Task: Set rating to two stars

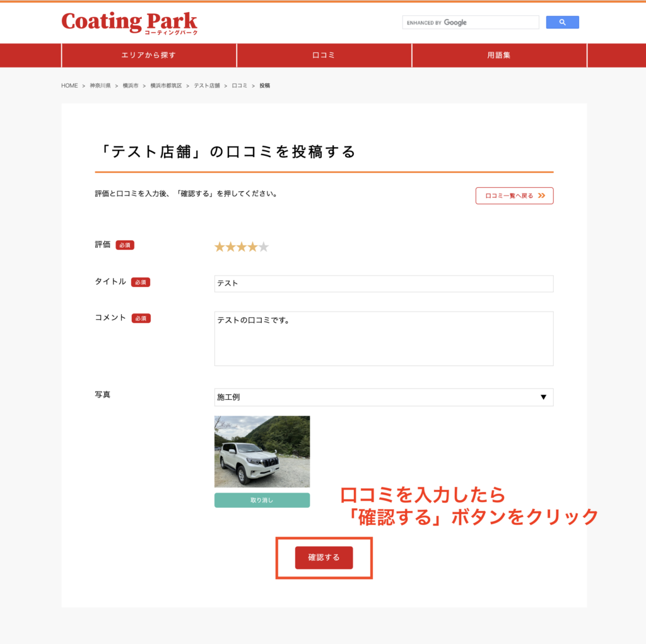Action: [231, 247]
